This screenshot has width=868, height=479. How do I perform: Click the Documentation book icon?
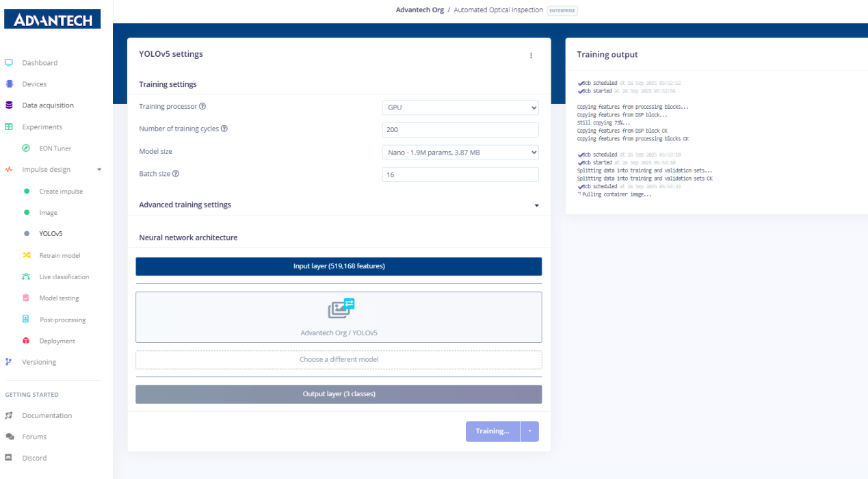pyautogui.click(x=9, y=415)
